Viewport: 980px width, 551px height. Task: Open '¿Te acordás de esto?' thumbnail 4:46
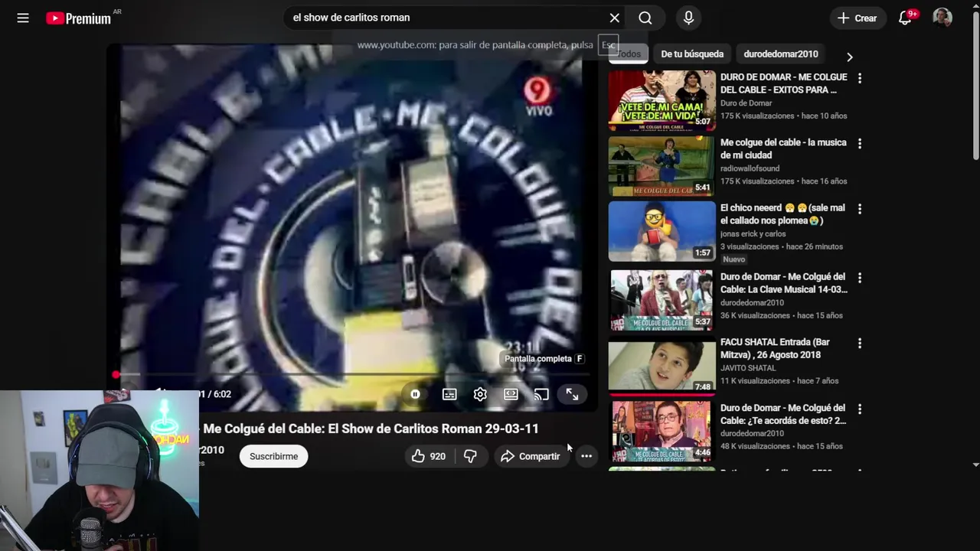pyautogui.click(x=661, y=431)
